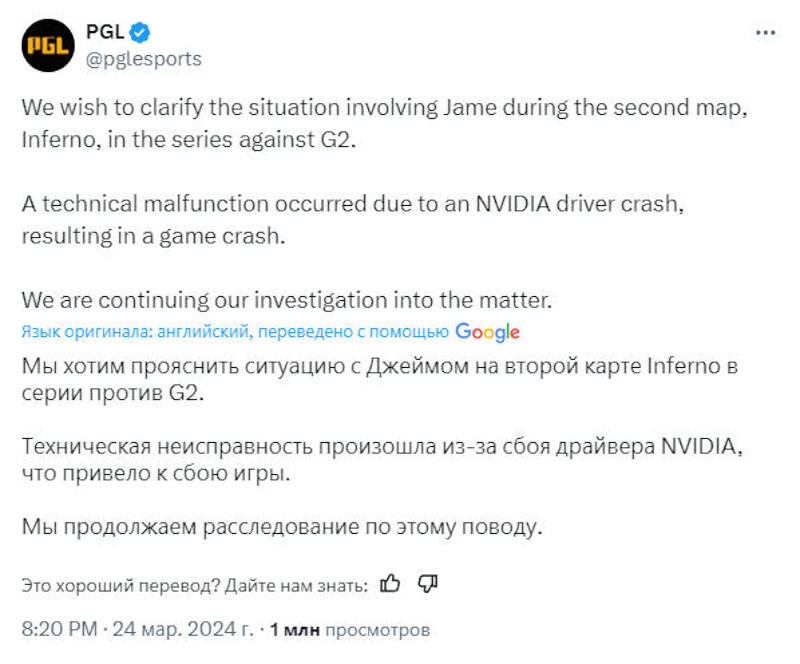Click the PGL profile avatar
This screenshot has width=800, height=664.
[45, 46]
